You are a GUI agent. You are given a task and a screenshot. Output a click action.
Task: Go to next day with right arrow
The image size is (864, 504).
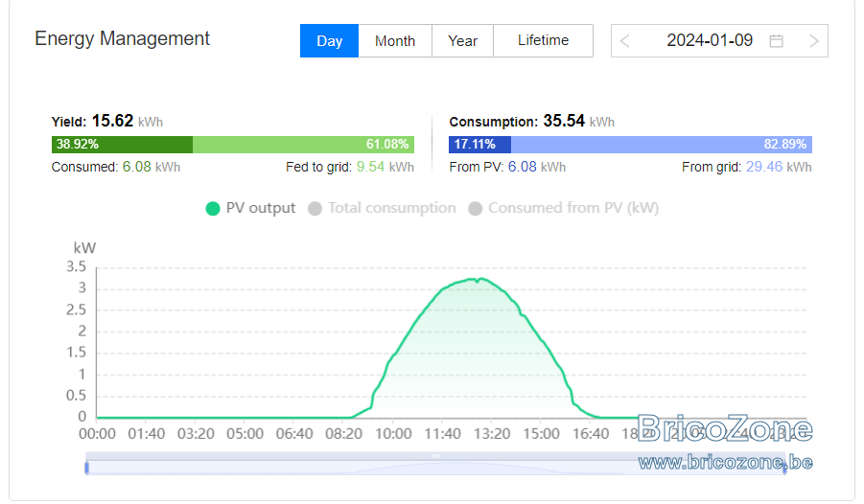coord(814,41)
